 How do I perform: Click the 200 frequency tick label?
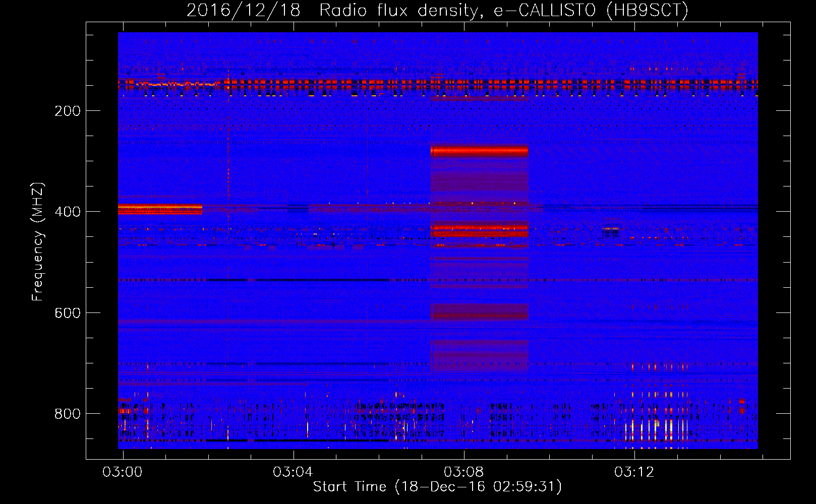(68, 111)
